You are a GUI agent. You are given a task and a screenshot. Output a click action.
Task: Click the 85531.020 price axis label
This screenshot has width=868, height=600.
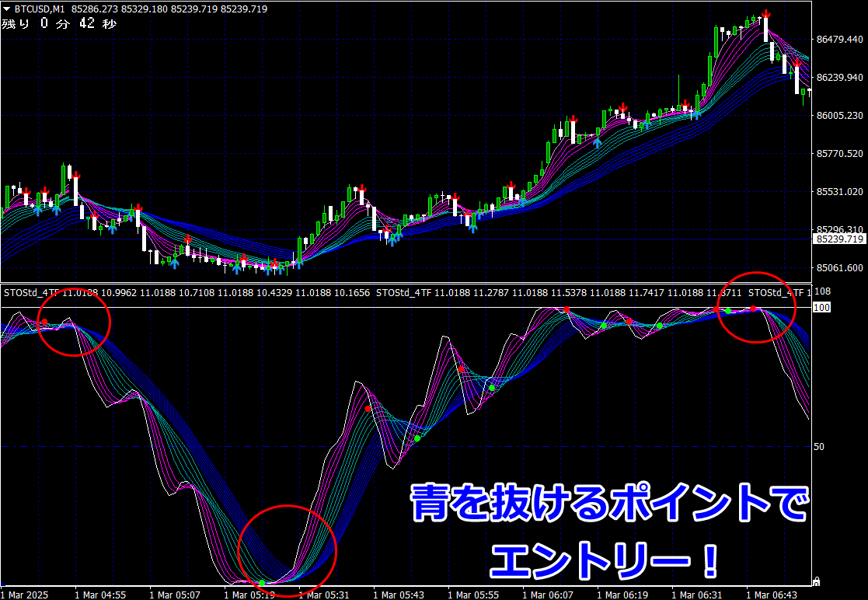pos(840,191)
